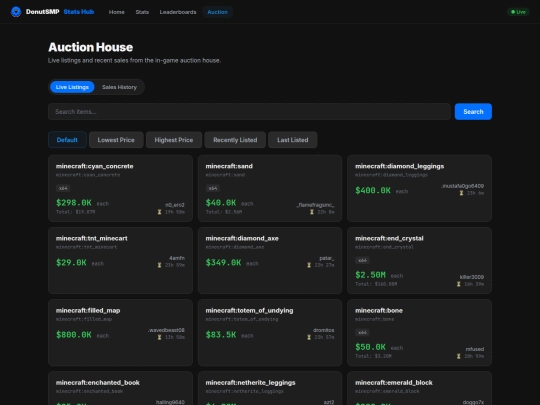Screen dimensions: 540x405
Task: Go to the Leaderboards page
Action: tap(178, 12)
